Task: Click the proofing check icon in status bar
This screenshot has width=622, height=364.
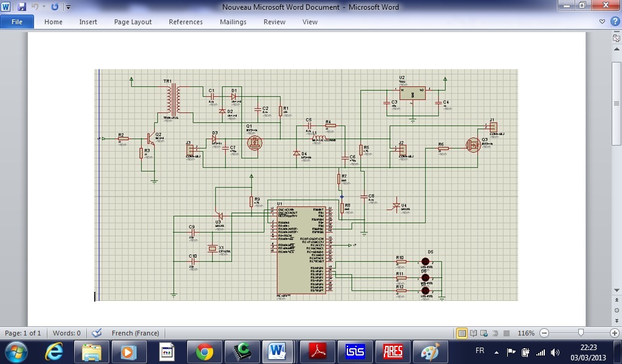Action: [x=97, y=333]
